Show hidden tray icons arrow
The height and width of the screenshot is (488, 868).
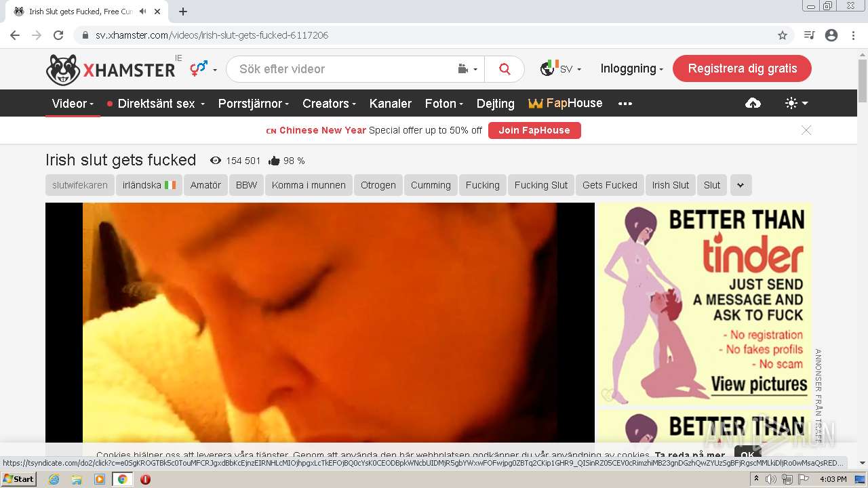756,479
